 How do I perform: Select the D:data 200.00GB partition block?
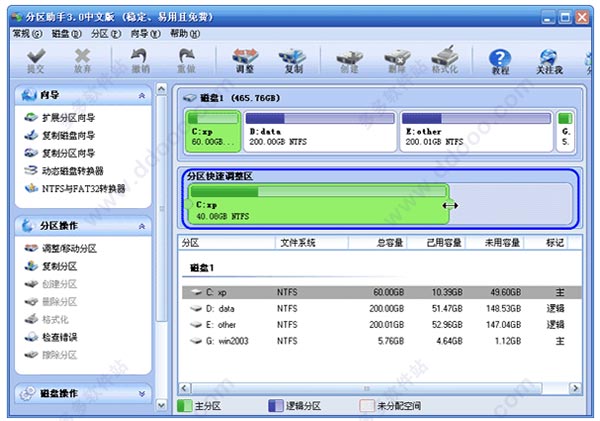[x=320, y=131]
